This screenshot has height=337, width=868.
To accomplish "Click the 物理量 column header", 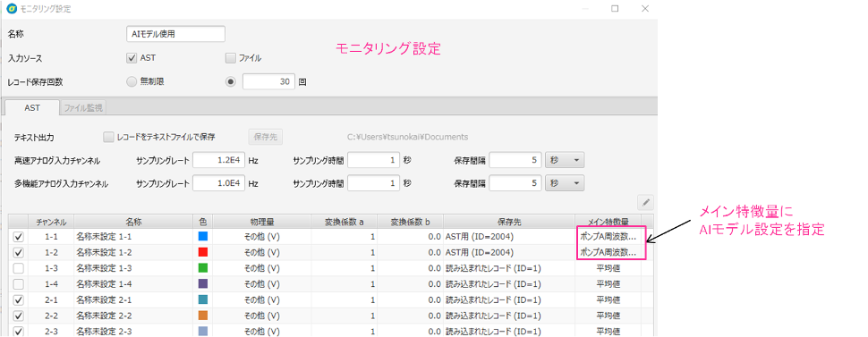I will pyautogui.click(x=262, y=222).
